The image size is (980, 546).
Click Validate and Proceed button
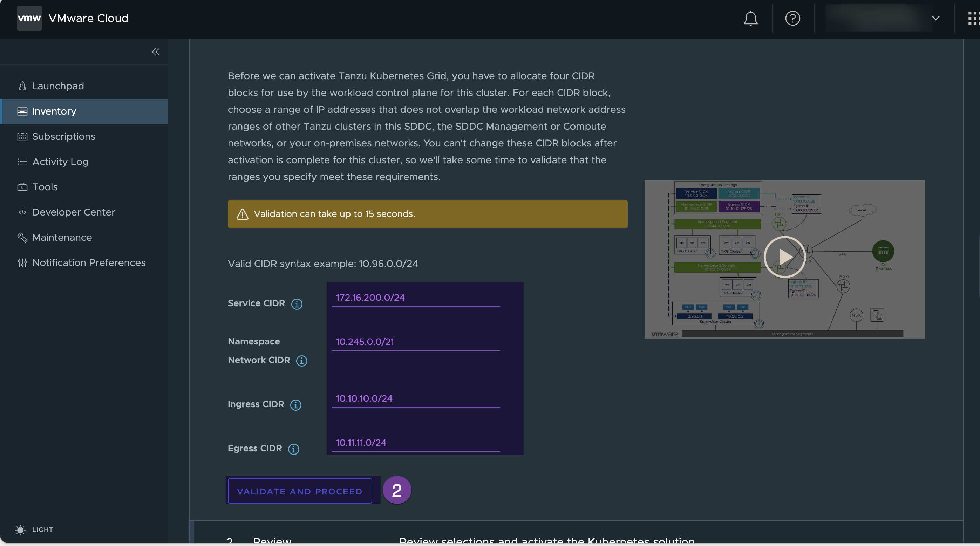tap(300, 491)
